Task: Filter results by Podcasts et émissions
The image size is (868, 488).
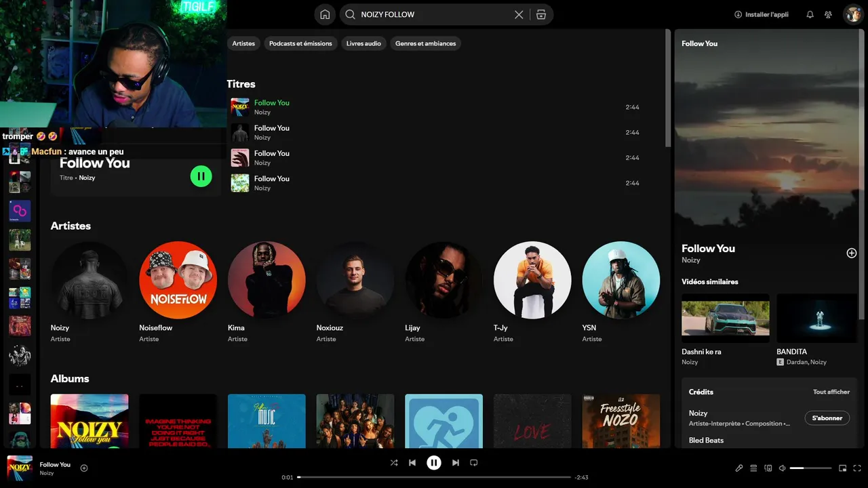Action: [300, 43]
